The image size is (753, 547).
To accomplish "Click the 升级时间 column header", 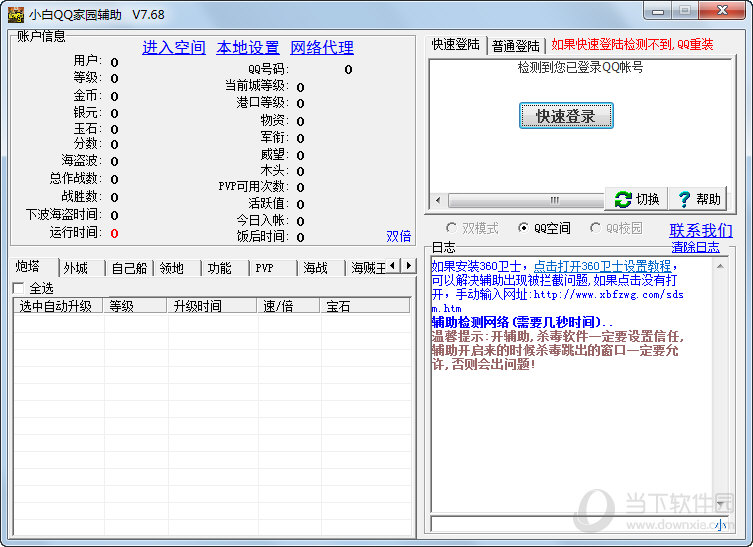I will 212,306.
